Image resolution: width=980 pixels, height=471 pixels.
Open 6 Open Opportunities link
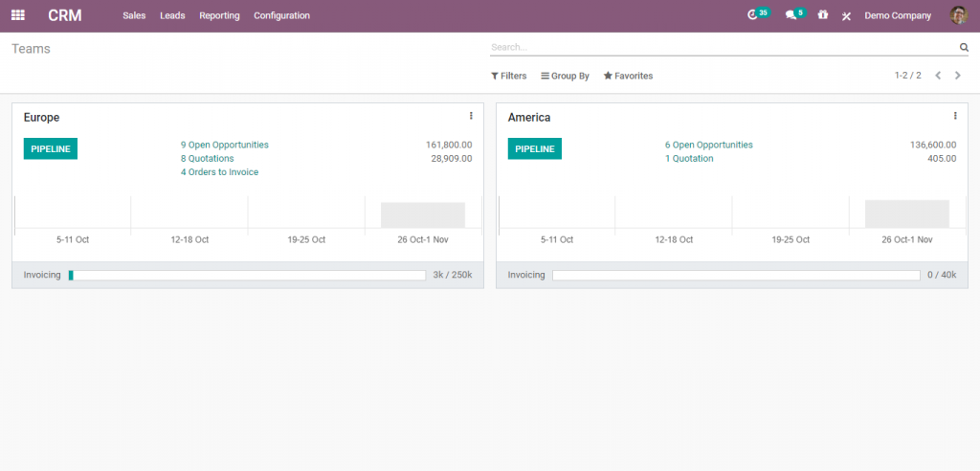point(709,145)
